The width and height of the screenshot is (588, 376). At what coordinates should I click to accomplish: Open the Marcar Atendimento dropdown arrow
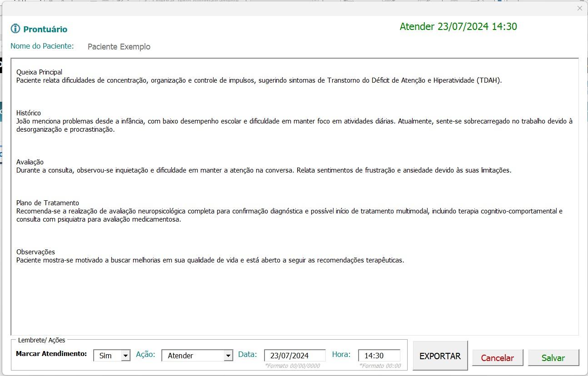click(x=126, y=356)
